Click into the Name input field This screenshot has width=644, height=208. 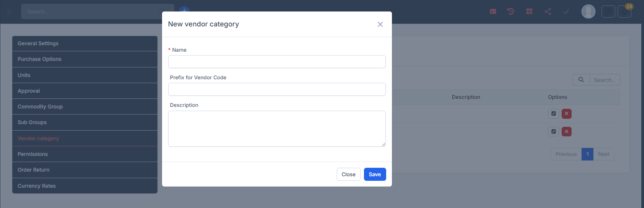pos(277,62)
